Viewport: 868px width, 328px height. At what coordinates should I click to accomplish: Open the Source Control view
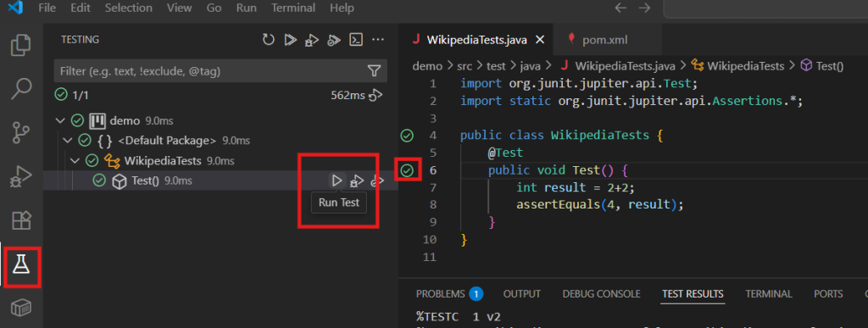click(x=21, y=133)
